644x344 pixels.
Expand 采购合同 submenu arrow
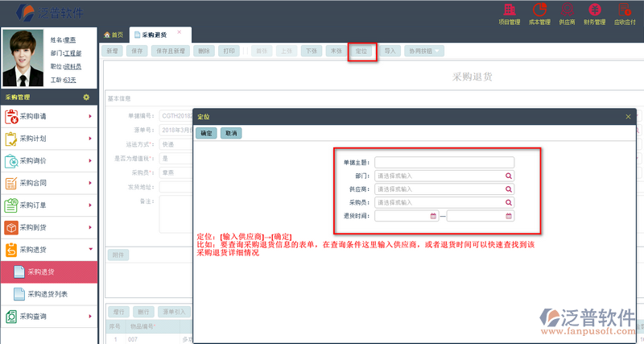[x=90, y=183]
